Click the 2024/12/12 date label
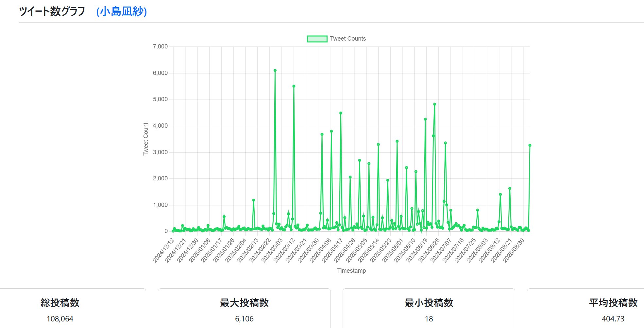Screen dimensions: 644x328 pos(163,250)
